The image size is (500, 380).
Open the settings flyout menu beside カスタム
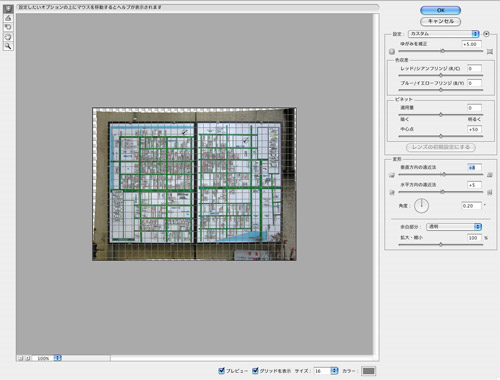(x=486, y=34)
